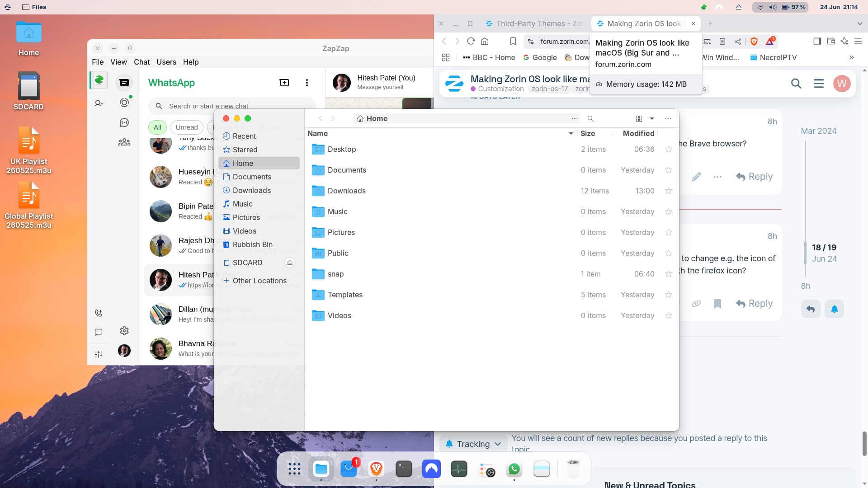Star the Desktop folder
The width and height of the screenshot is (868, 488).
coord(669,149)
